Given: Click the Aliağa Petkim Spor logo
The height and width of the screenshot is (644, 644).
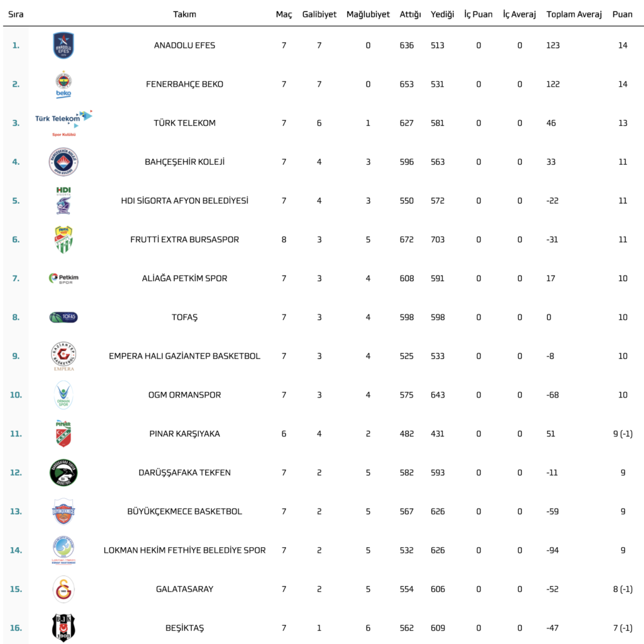Looking at the screenshot, I should [x=64, y=279].
